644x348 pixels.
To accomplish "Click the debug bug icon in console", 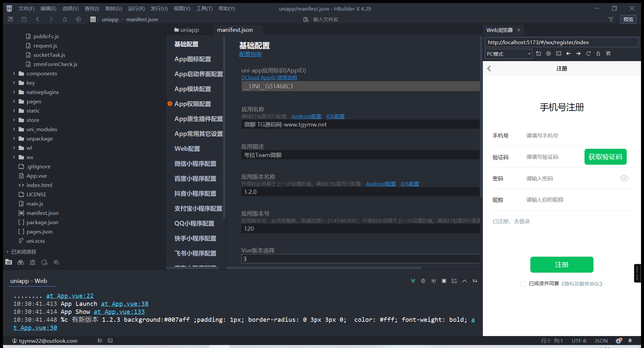I will [x=423, y=281].
